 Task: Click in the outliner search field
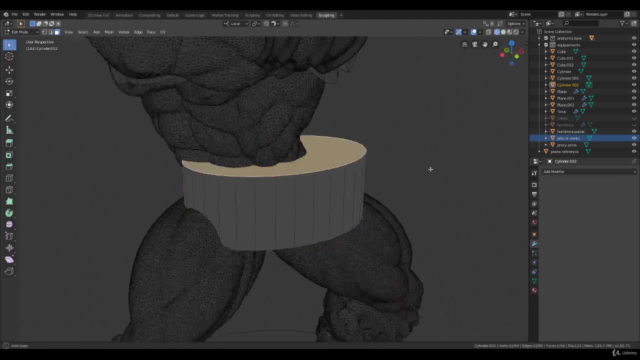click(x=581, y=24)
